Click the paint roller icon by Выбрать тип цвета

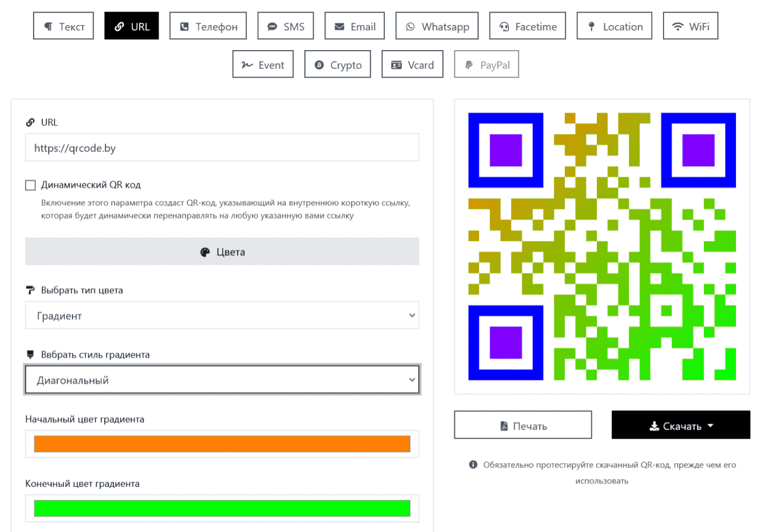coord(30,290)
